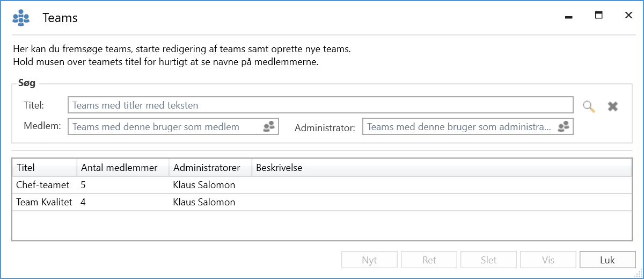The height and width of the screenshot is (279, 644).
Task: Click the Slet button
Action: point(488,260)
